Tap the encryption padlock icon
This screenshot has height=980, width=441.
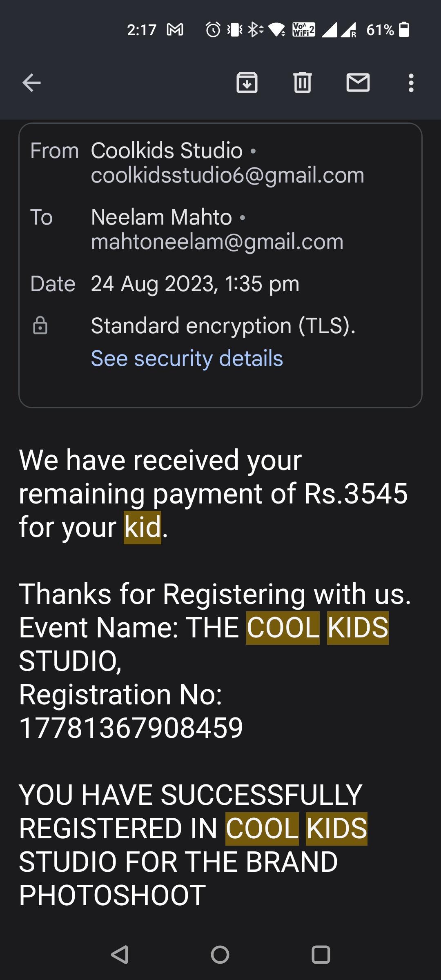tap(40, 325)
